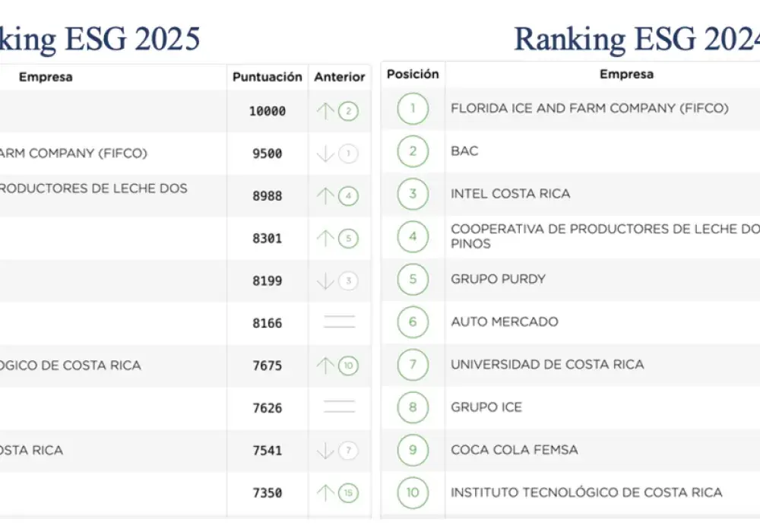Click the position 2 circle next to BAC

pos(413,151)
